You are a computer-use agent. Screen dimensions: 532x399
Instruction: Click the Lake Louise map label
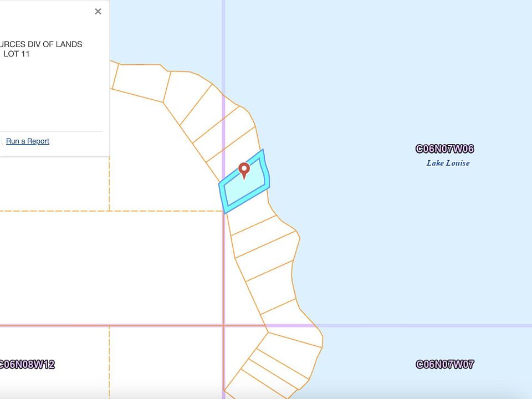[448, 163]
